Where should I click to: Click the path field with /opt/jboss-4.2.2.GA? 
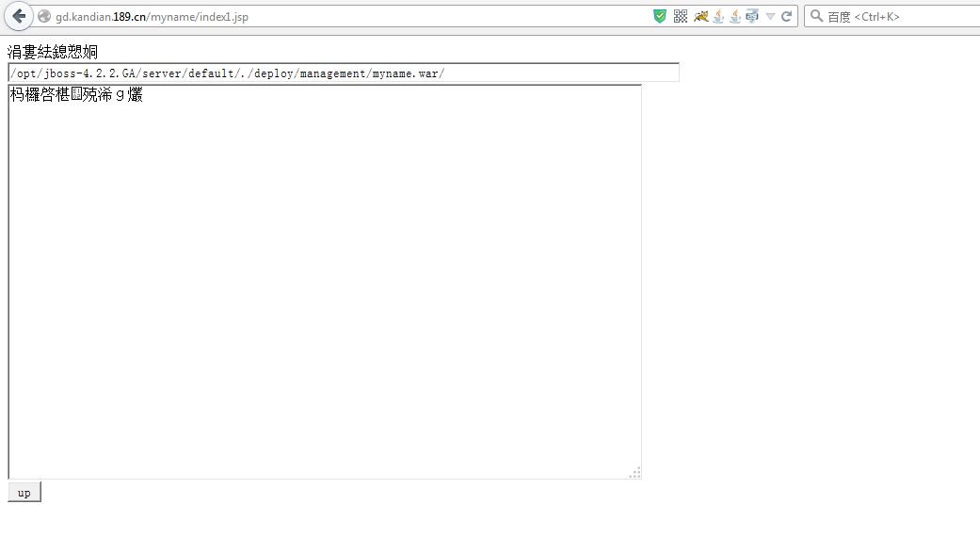click(344, 73)
